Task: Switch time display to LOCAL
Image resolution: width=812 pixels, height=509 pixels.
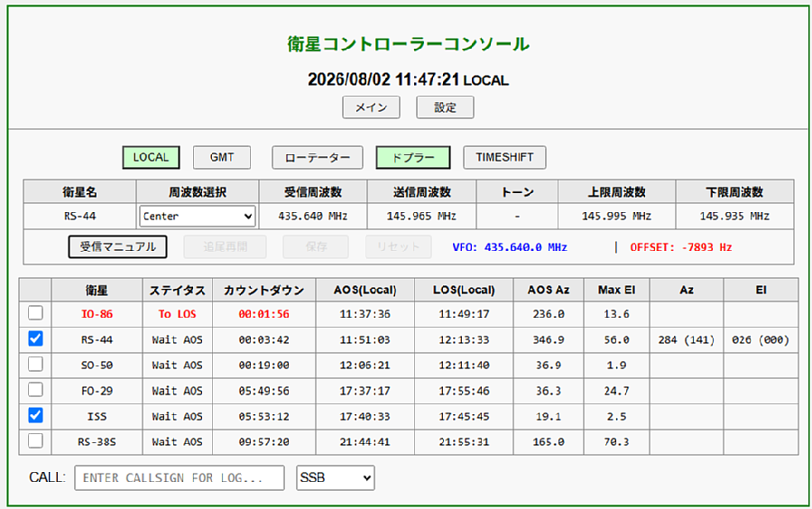Action: (151, 157)
